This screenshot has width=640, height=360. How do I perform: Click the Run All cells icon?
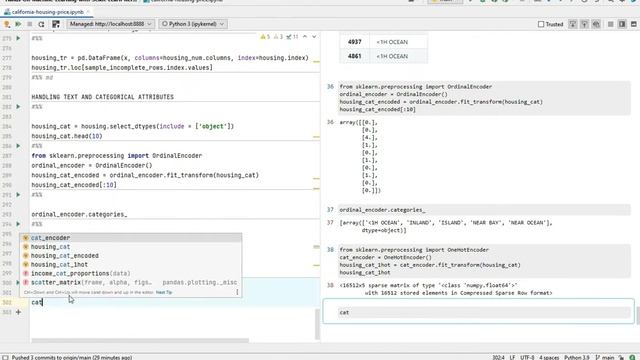tap(18, 24)
